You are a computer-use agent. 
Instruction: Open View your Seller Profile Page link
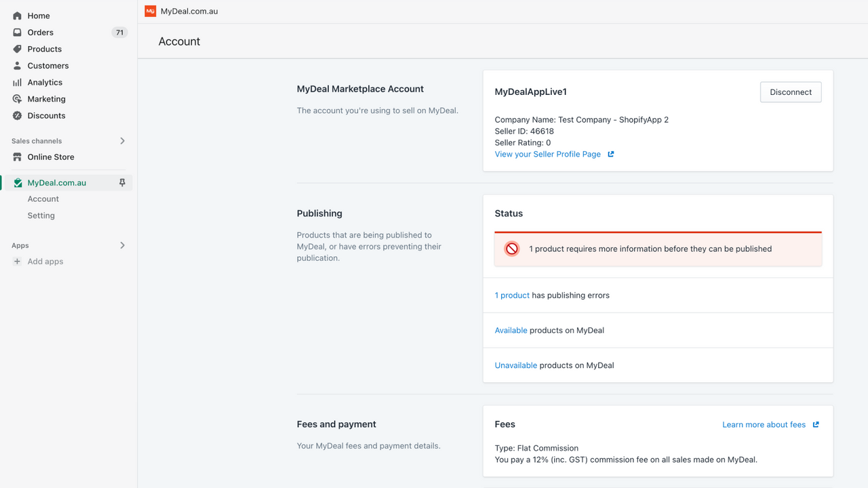[547, 154]
